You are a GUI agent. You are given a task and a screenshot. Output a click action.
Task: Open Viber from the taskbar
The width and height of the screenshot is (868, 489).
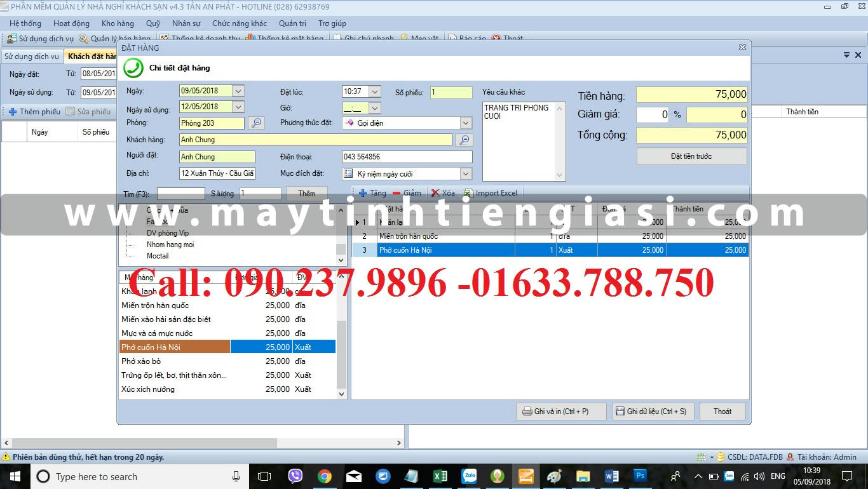[x=295, y=476]
